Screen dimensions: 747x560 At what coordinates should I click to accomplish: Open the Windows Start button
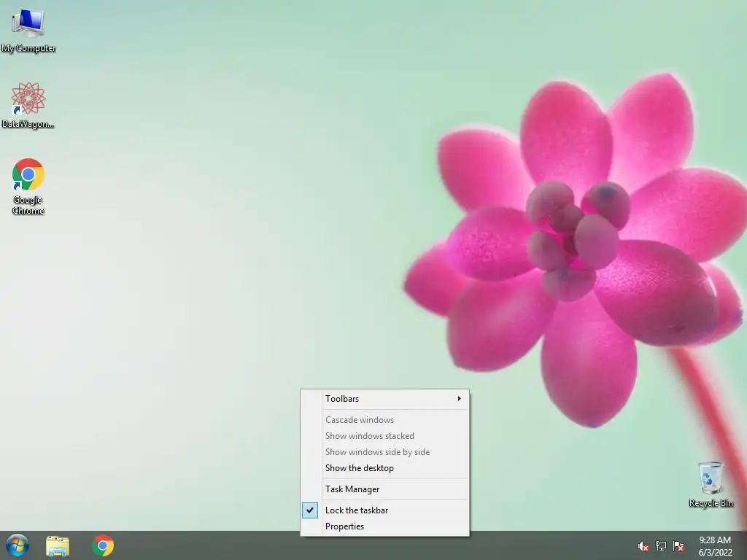[x=18, y=545]
